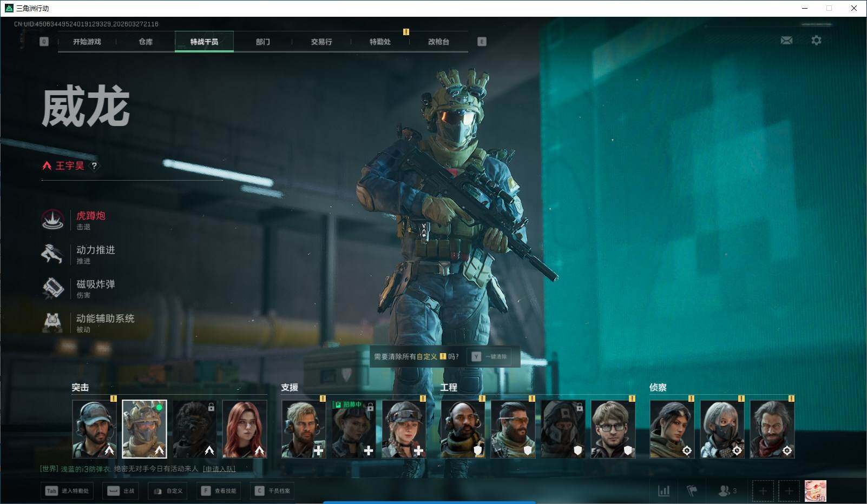Select the 动力推进 skill icon

[52, 254]
